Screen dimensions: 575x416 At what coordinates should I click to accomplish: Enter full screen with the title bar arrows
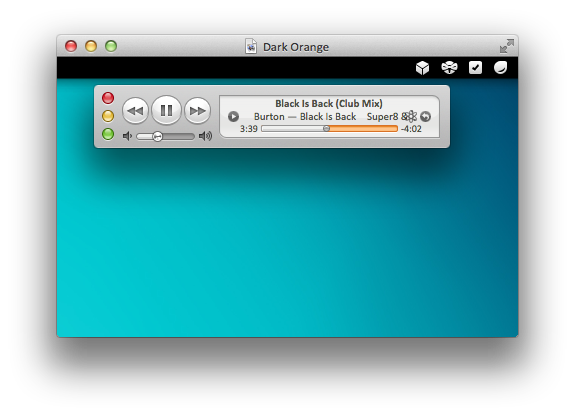507,46
